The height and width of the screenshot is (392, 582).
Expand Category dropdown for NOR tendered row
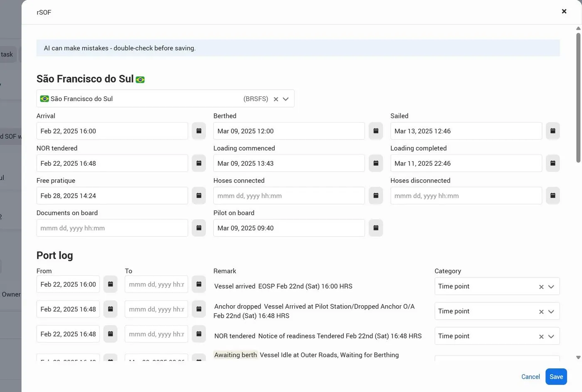551,337
